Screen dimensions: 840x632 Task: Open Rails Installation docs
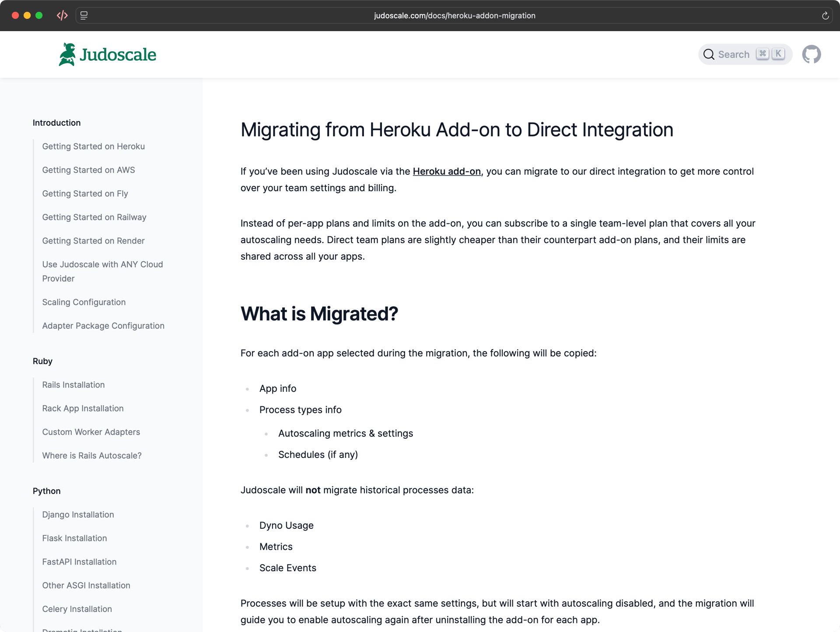pyautogui.click(x=73, y=385)
